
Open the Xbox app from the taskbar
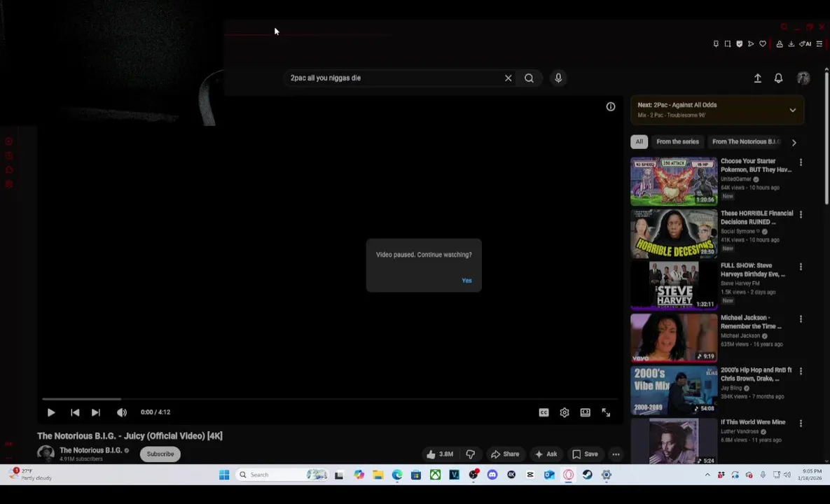pyautogui.click(x=435, y=475)
